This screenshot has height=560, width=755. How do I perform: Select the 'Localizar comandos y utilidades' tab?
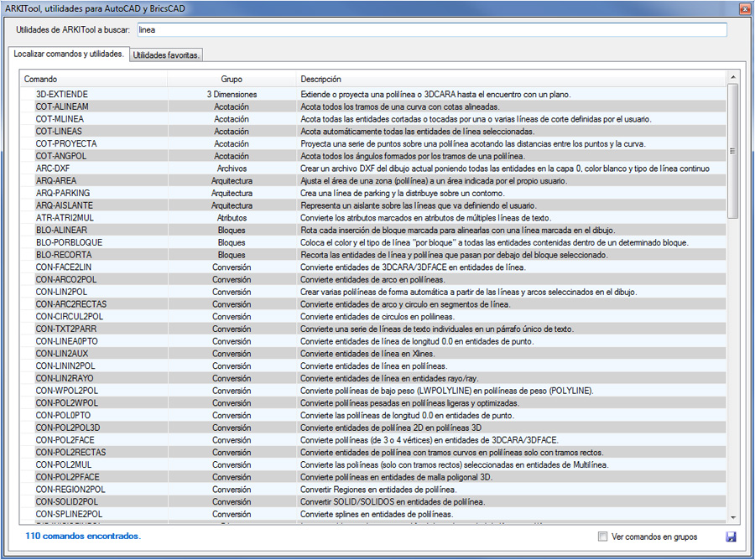[69, 54]
